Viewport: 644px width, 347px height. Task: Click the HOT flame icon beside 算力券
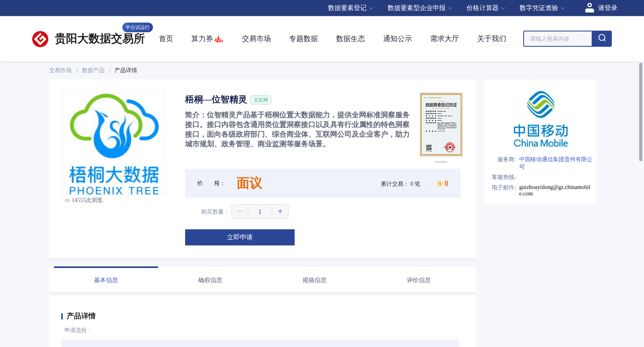point(219,39)
